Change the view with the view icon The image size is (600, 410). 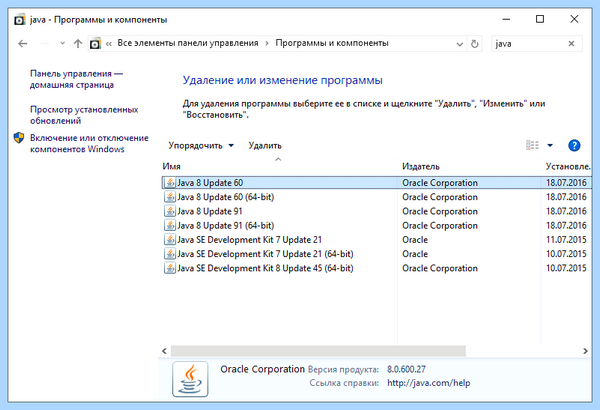point(532,145)
